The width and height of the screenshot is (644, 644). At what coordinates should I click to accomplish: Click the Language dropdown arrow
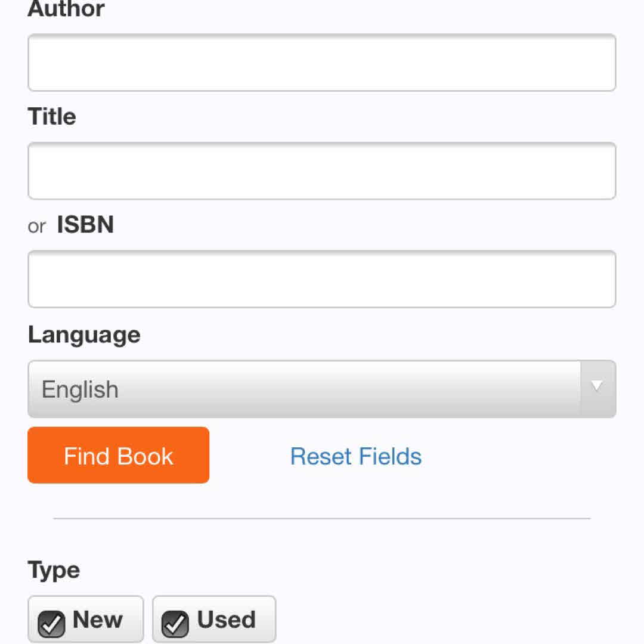tap(597, 387)
